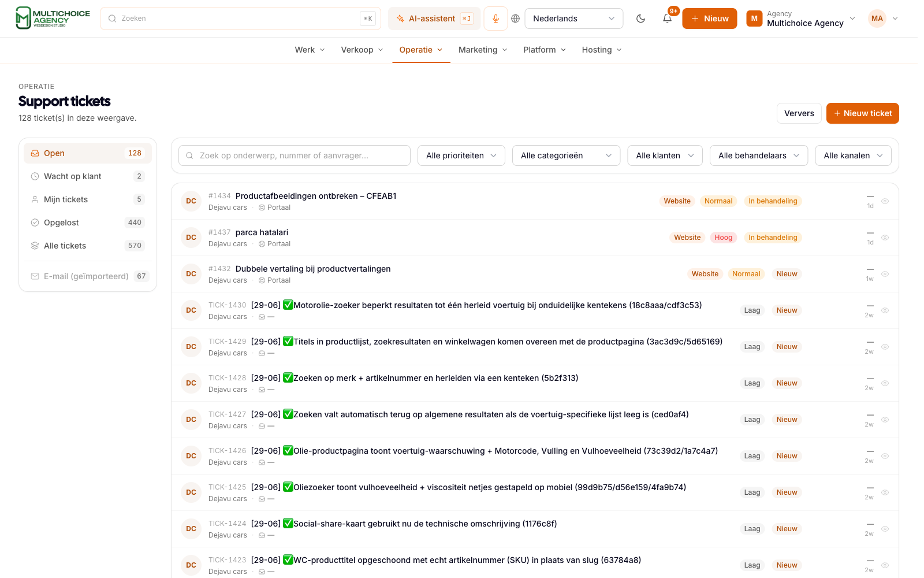Select the Wacht op klant filter

tap(88, 176)
